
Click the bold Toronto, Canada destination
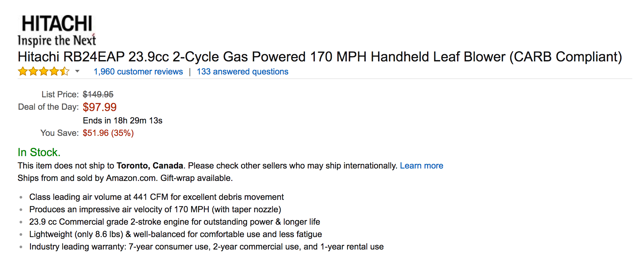pyautogui.click(x=150, y=166)
